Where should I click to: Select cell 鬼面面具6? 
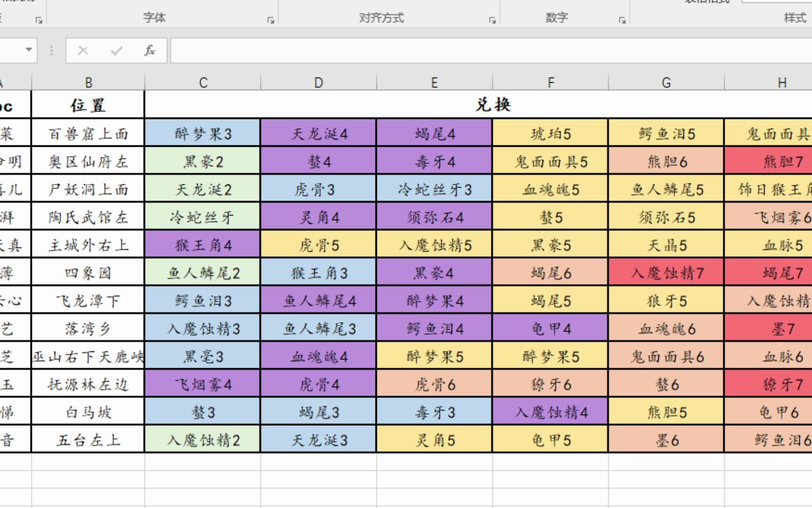click(x=666, y=356)
